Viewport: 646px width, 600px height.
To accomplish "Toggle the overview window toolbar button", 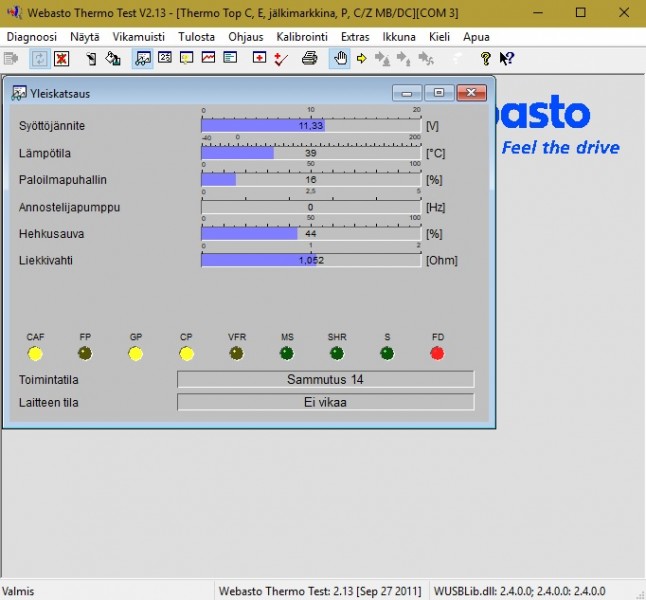I will pyautogui.click(x=142, y=59).
